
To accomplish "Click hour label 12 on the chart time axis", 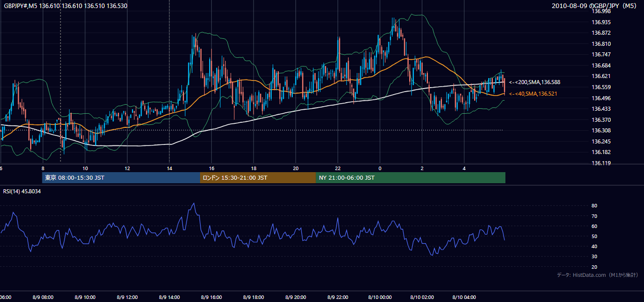I will pos(127,168).
